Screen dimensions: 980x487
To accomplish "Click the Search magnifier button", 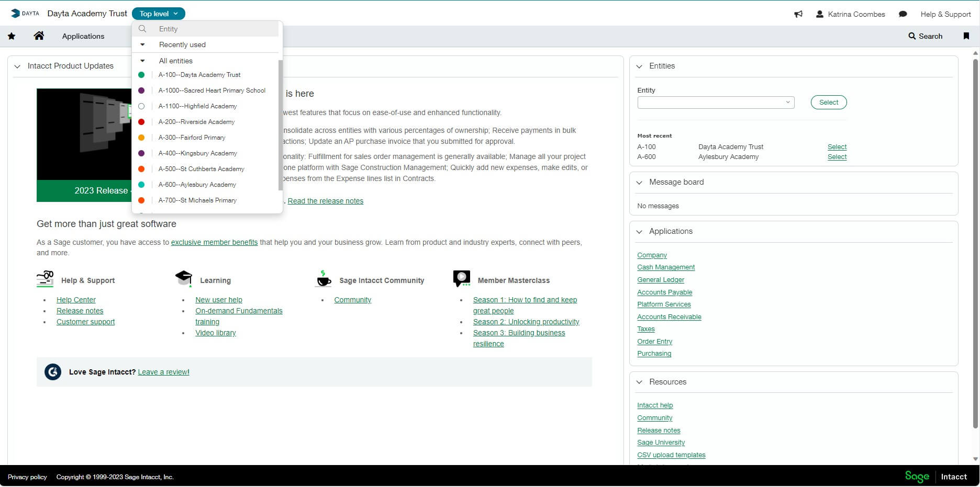I will coord(926,36).
